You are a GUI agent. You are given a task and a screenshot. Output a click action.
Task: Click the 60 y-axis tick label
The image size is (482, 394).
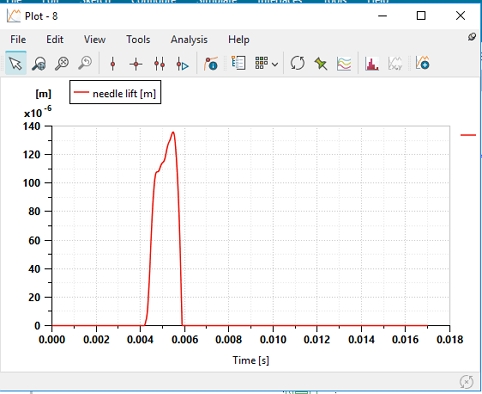[34, 240]
